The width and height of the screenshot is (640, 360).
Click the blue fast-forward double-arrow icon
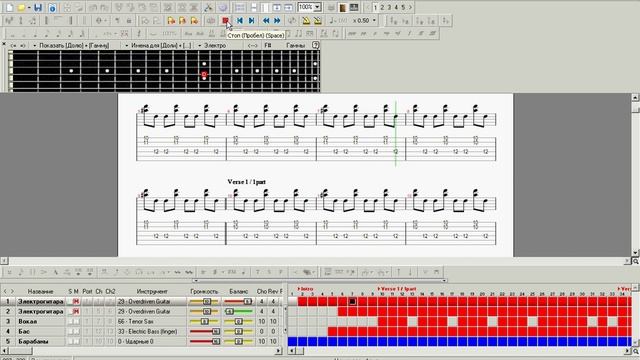(x=277, y=20)
